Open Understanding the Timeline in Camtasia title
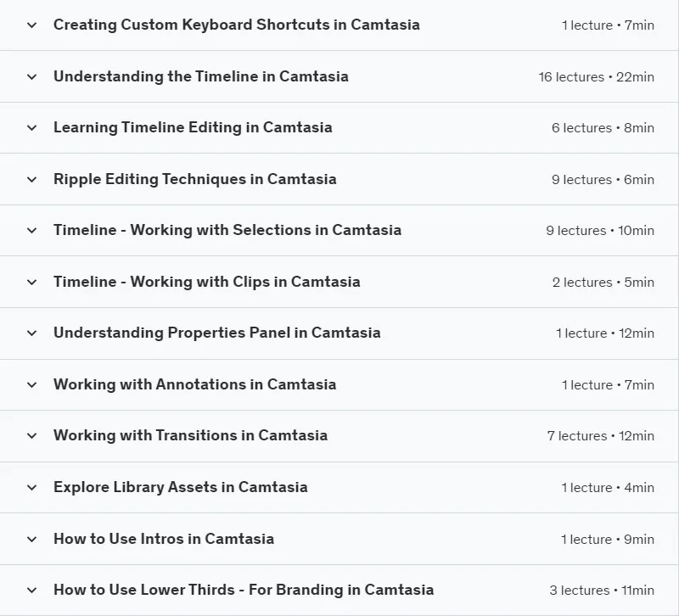The height and width of the screenshot is (616, 679). [x=201, y=76]
